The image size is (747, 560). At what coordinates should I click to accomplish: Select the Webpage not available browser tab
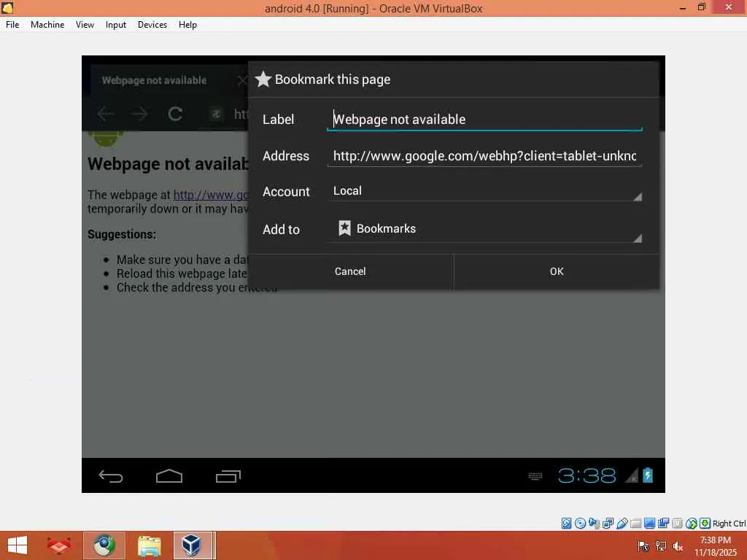(x=165, y=80)
